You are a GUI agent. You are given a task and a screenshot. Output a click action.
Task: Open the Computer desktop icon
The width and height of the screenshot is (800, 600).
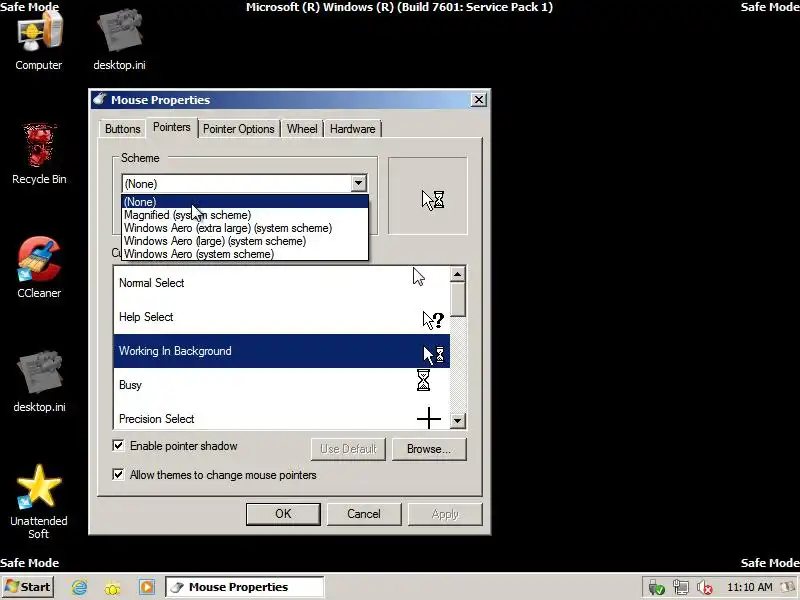[39, 41]
